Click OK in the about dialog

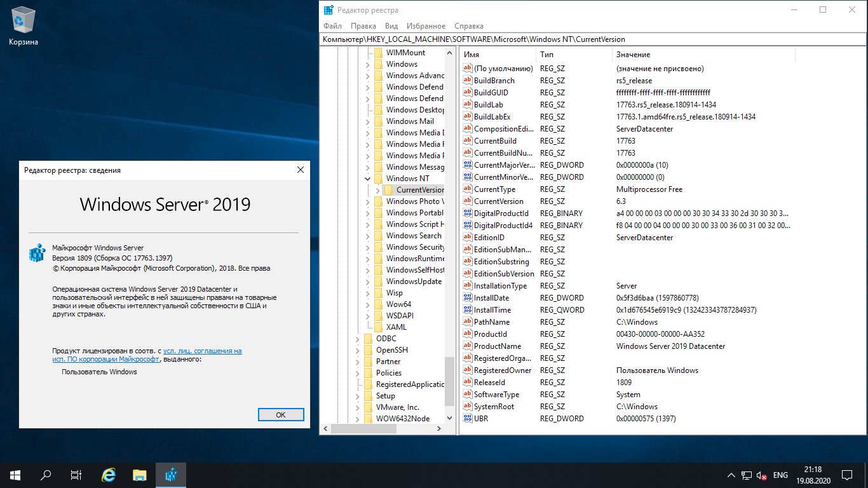coord(281,414)
